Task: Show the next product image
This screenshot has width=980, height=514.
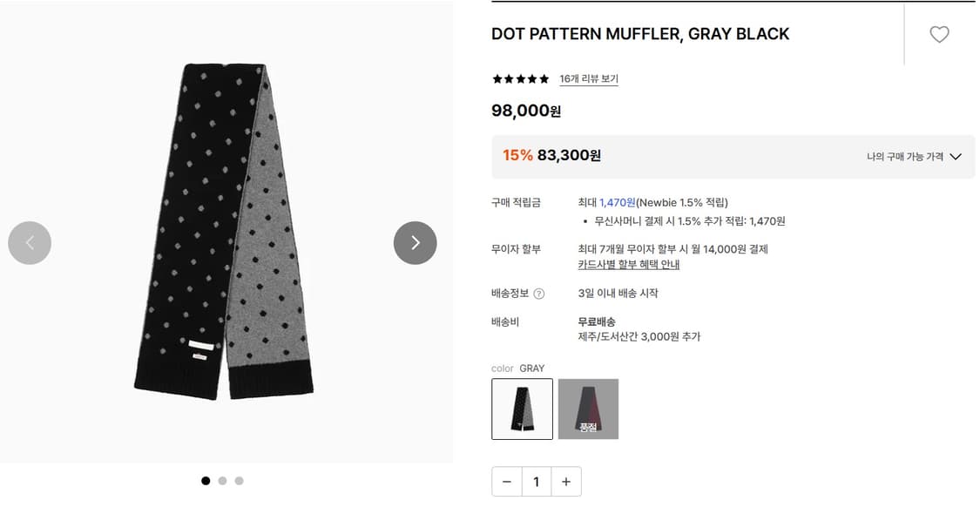Action: point(416,243)
